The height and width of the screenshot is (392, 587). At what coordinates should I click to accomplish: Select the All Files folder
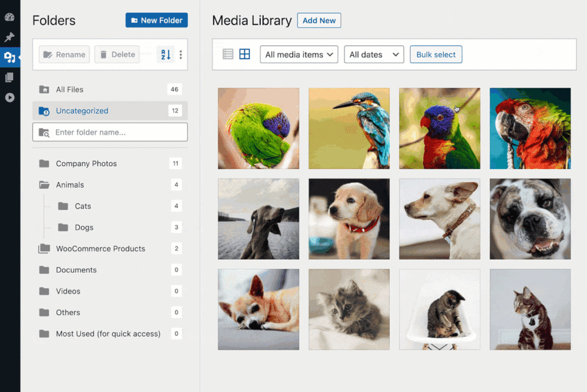coord(69,89)
